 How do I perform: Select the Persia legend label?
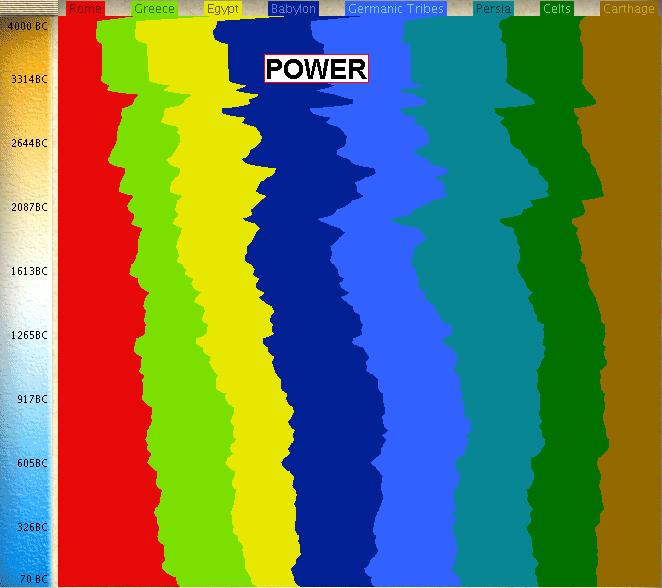point(494,9)
